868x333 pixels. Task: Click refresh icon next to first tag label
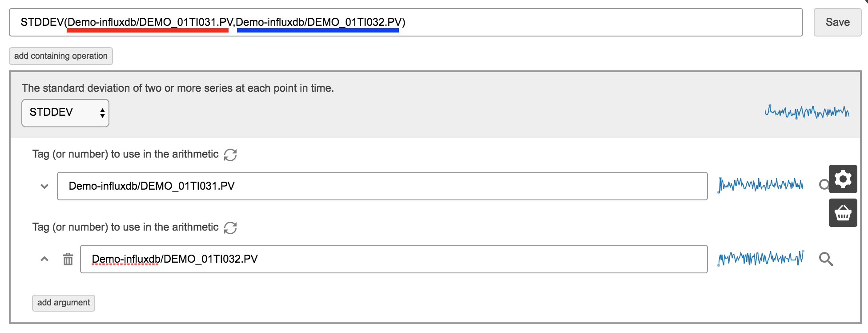(230, 154)
